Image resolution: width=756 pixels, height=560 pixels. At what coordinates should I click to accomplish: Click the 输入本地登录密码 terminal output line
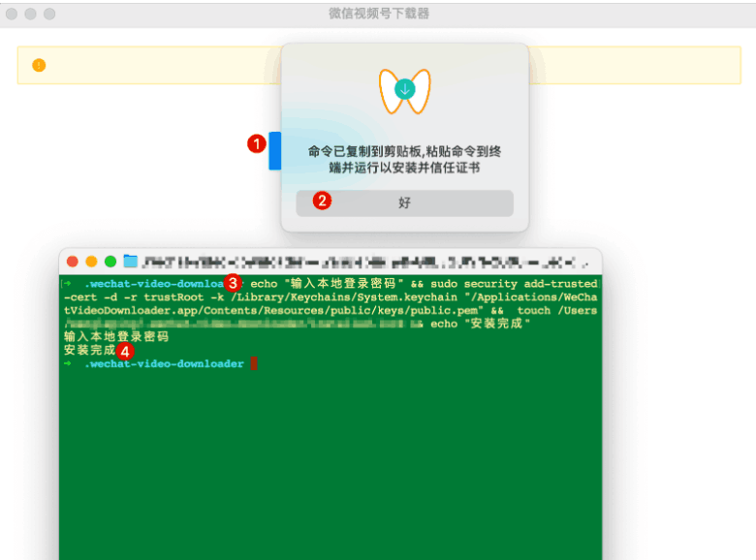click(x=116, y=336)
